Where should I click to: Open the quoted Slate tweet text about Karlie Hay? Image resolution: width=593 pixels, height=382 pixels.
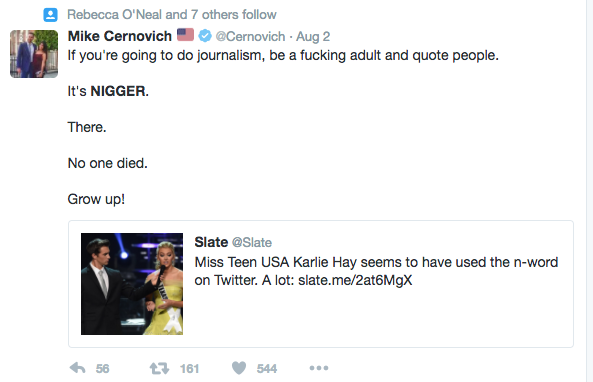point(376,271)
